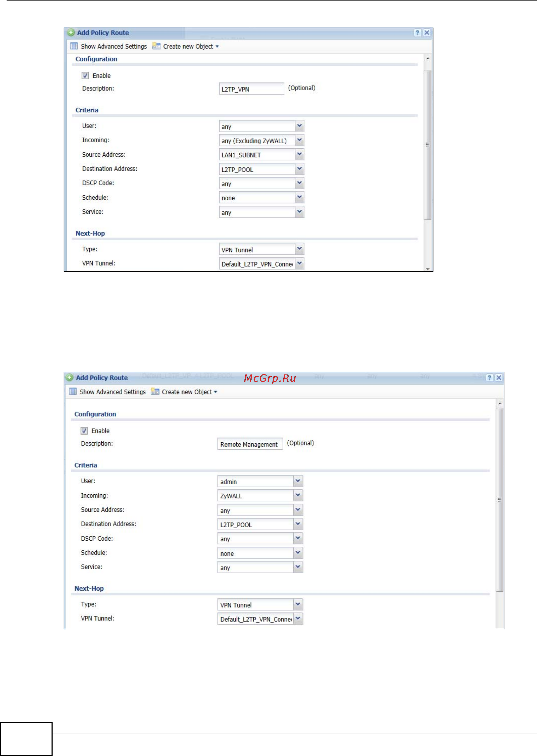Viewport: 537px width, 756px height.
Task: Open Incoming dropdown showing any (Excluding ZyWALL)
Action: click(x=299, y=140)
